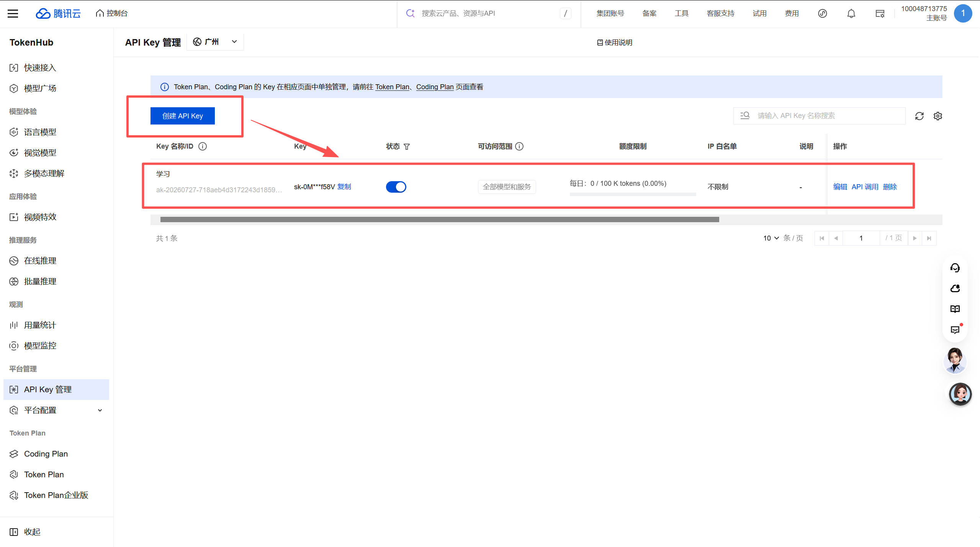The width and height of the screenshot is (980, 547).
Task: Open Token Plan in the sidebar
Action: [56, 475]
